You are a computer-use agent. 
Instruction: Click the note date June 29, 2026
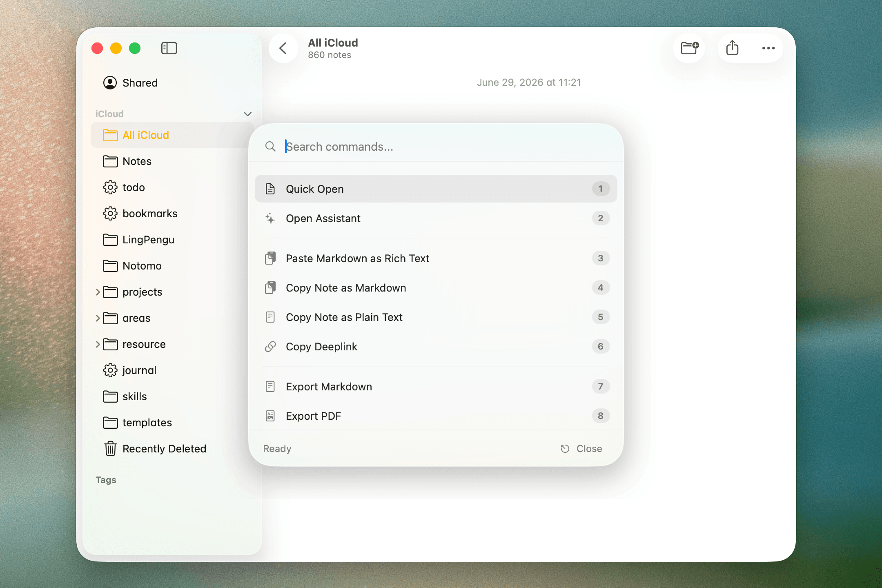529,82
